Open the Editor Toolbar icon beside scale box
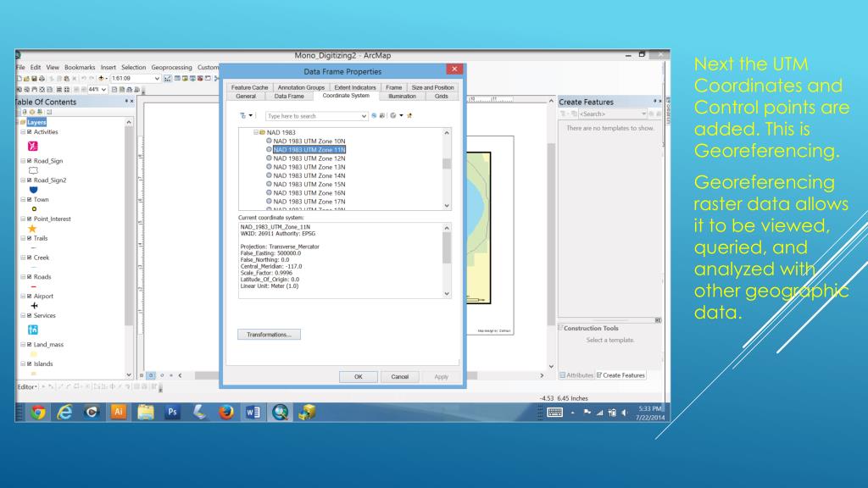 (167, 79)
